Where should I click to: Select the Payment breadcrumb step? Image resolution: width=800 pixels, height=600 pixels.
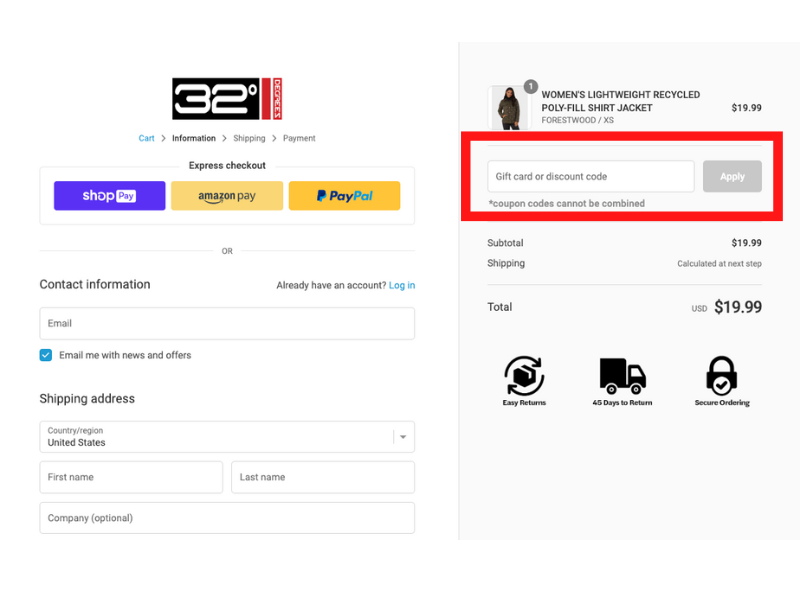coord(299,138)
